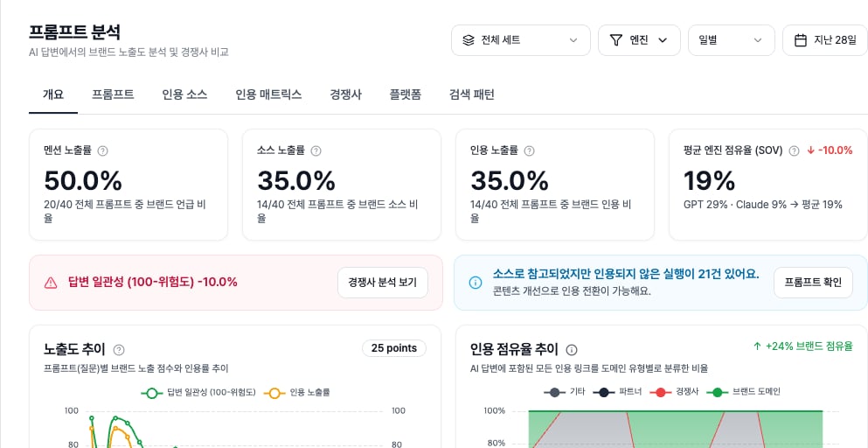
Task: Open the 전체 세트 dropdown
Action: point(520,40)
